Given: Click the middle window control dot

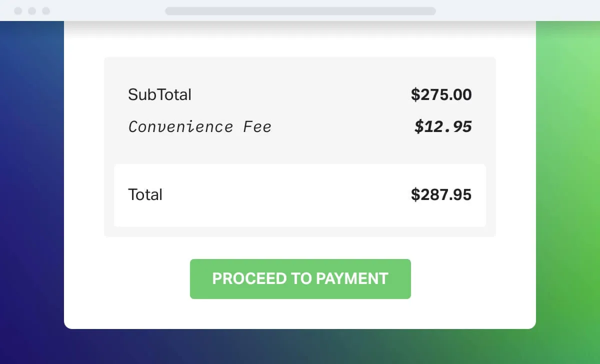Looking at the screenshot, I should (33, 10).
